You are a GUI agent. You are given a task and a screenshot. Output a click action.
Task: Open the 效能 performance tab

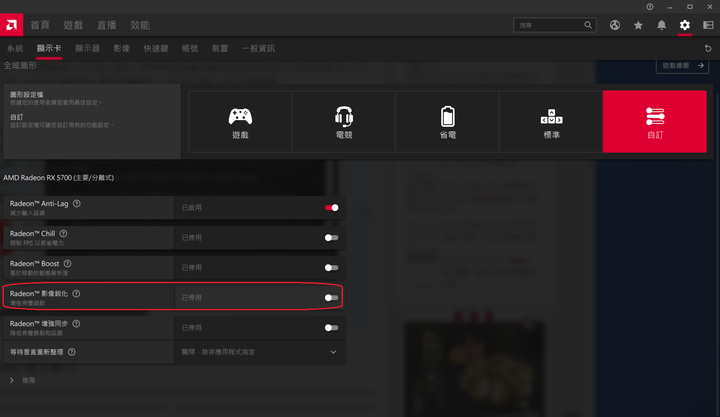(140, 25)
